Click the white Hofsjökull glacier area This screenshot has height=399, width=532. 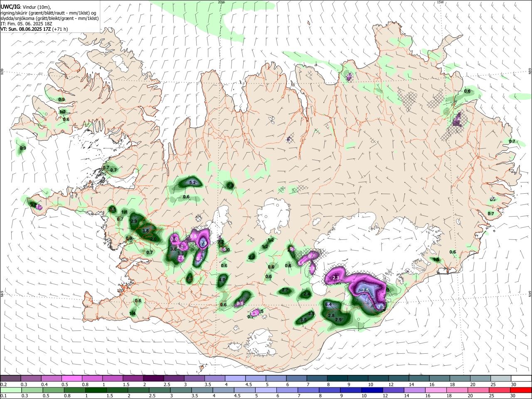click(x=273, y=215)
